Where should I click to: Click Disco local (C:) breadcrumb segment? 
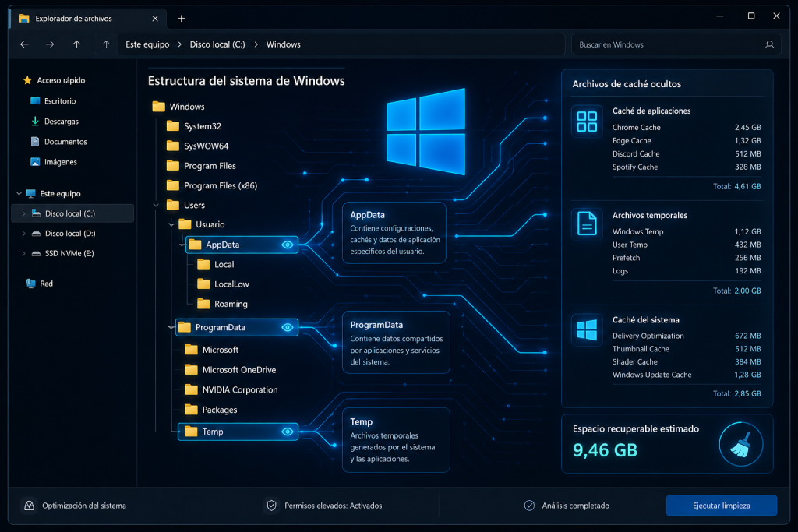coord(217,44)
